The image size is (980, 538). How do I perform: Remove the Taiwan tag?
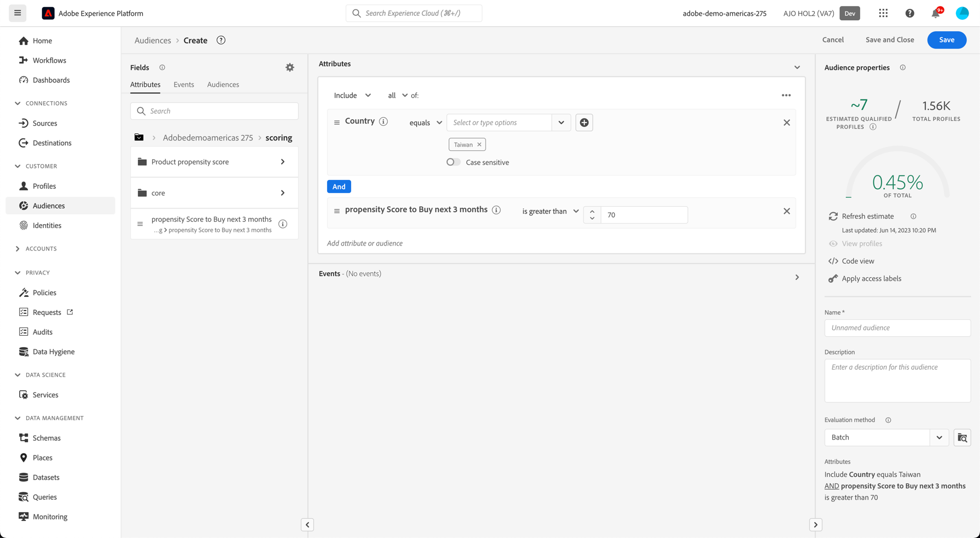[479, 144]
